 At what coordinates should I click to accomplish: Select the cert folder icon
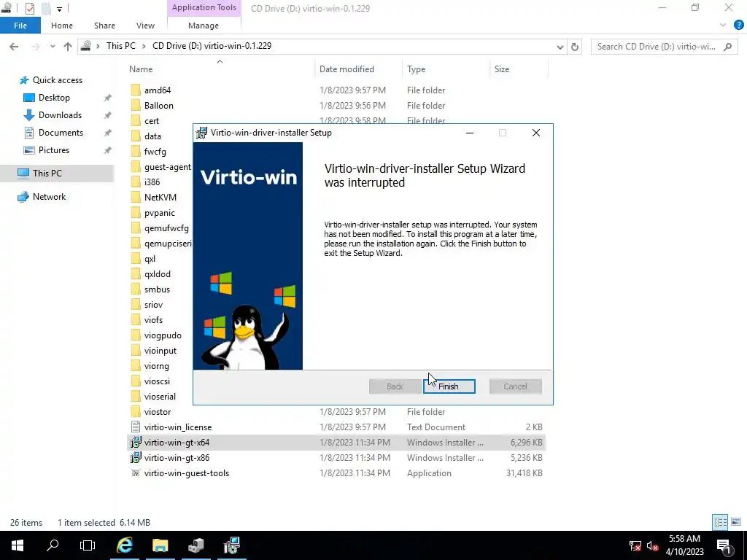coord(136,121)
